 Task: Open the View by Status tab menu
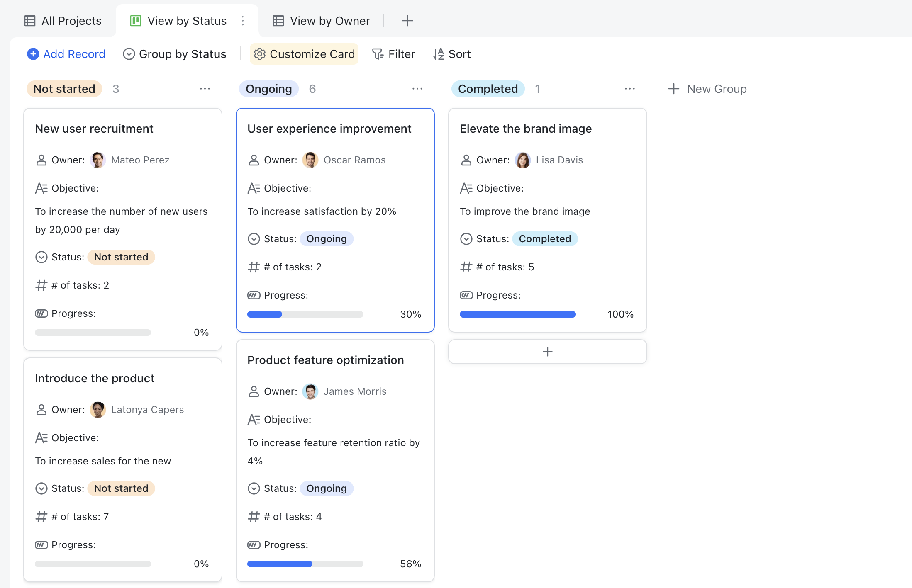(x=243, y=20)
